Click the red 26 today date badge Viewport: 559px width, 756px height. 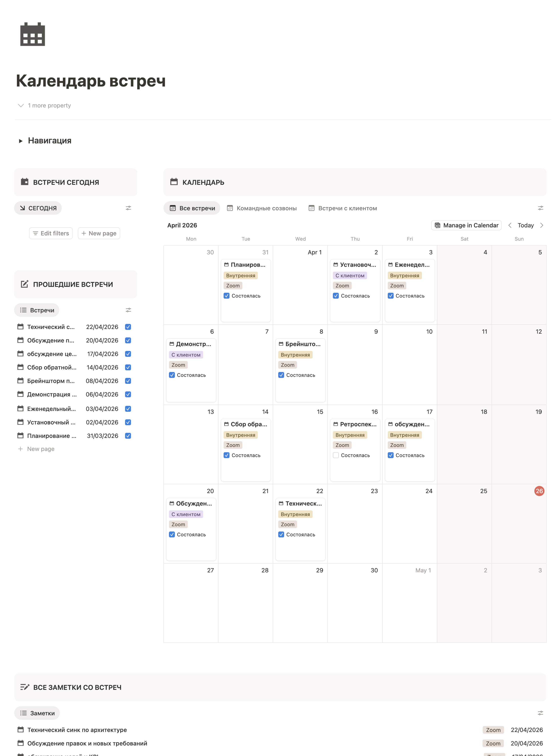click(x=539, y=491)
